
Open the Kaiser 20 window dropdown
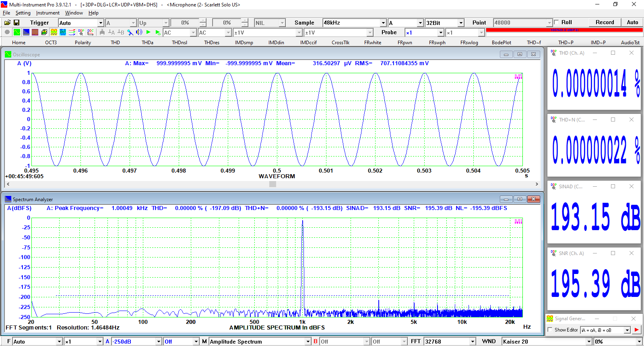pos(547,342)
